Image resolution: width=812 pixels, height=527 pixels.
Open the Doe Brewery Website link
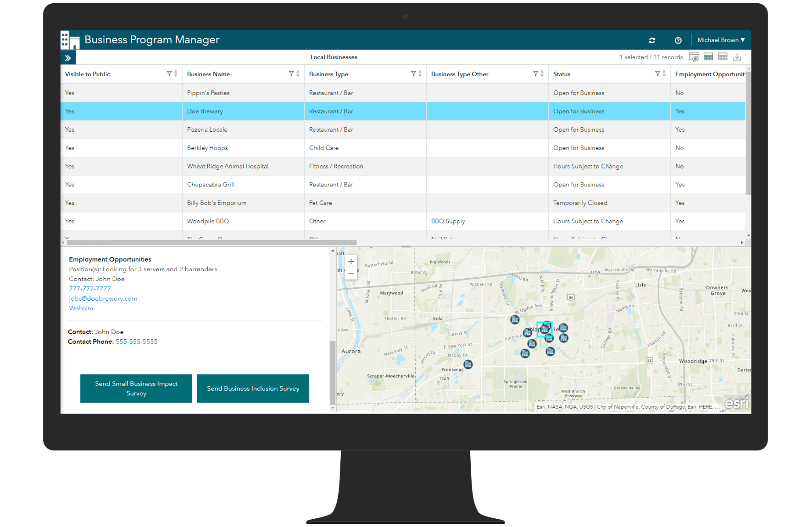pyautogui.click(x=81, y=308)
